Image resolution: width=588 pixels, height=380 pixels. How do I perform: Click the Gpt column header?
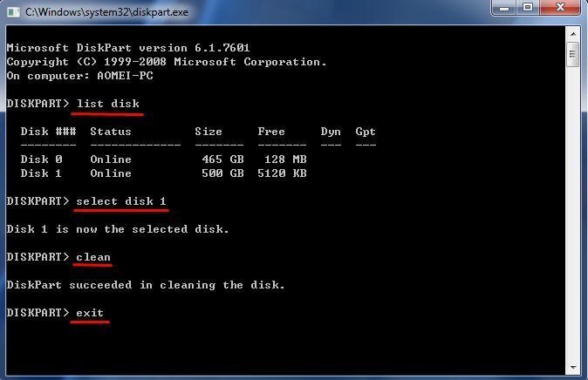[366, 132]
